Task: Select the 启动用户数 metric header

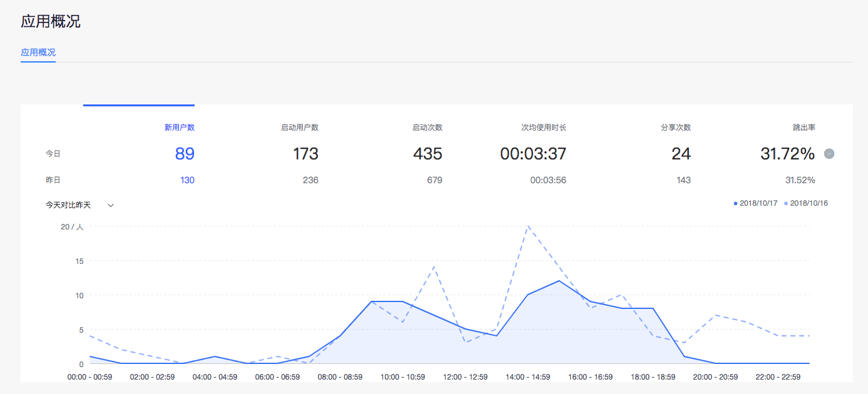Action: [299, 128]
